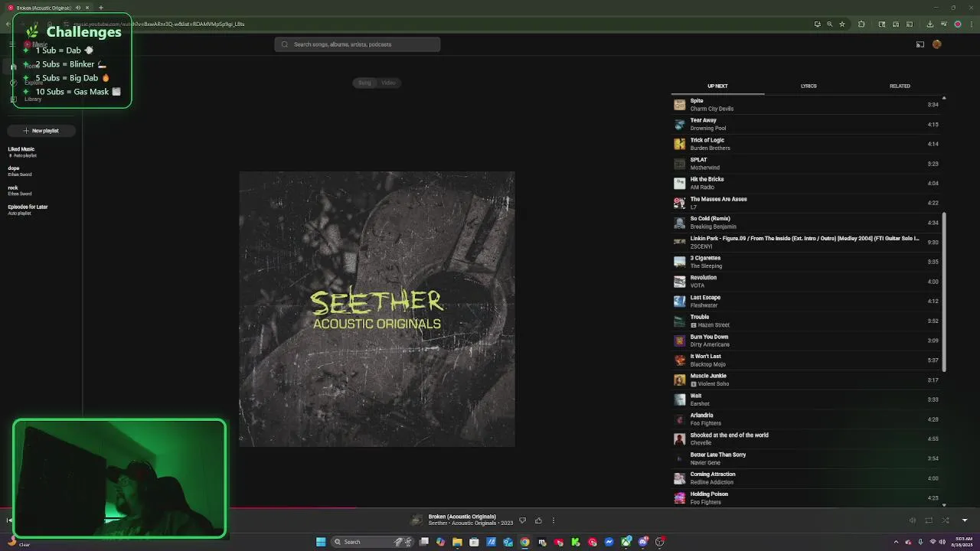
Task: Click the queue scroll-up arrow
Action: click(x=943, y=98)
